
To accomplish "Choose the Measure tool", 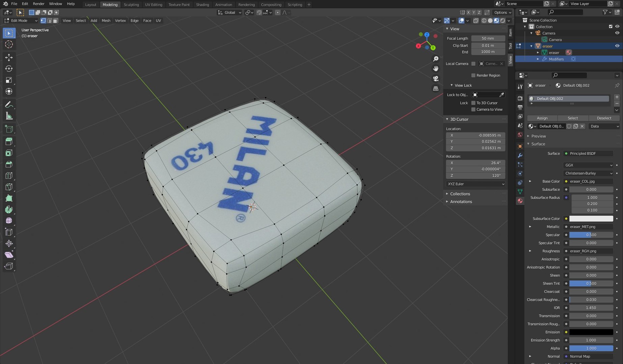I will point(9,116).
